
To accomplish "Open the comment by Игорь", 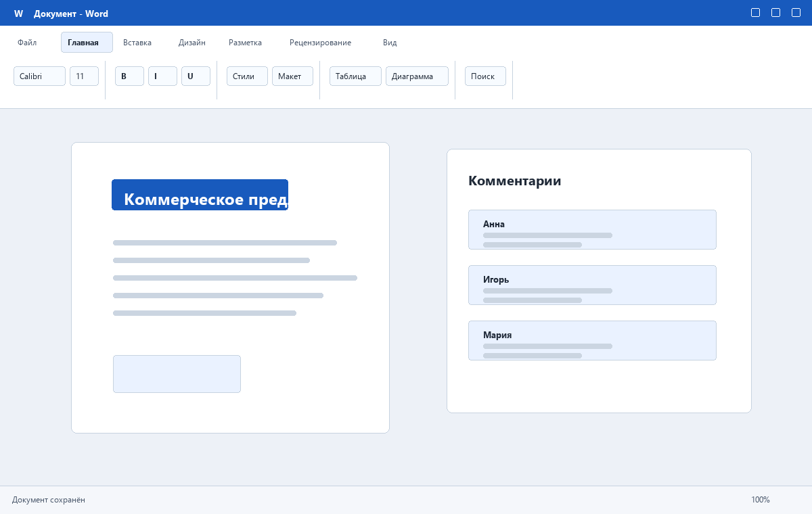I will click(592, 285).
